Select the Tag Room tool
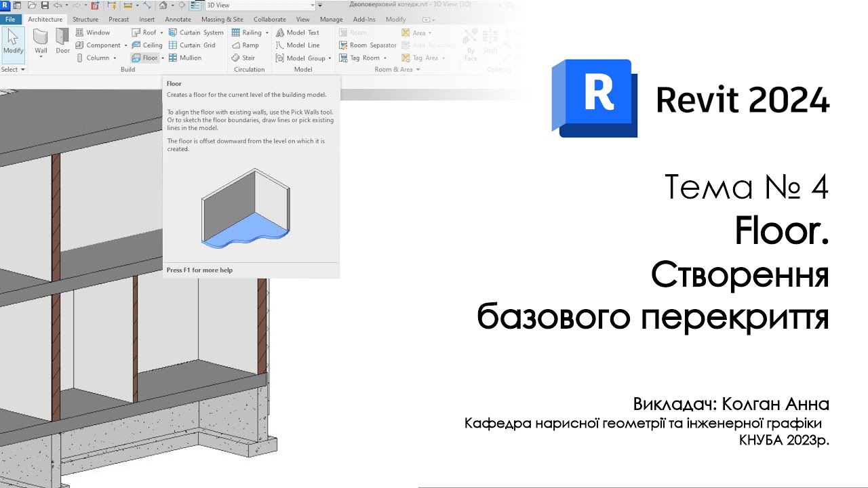Screen dimensions: 868x488 click(359, 58)
